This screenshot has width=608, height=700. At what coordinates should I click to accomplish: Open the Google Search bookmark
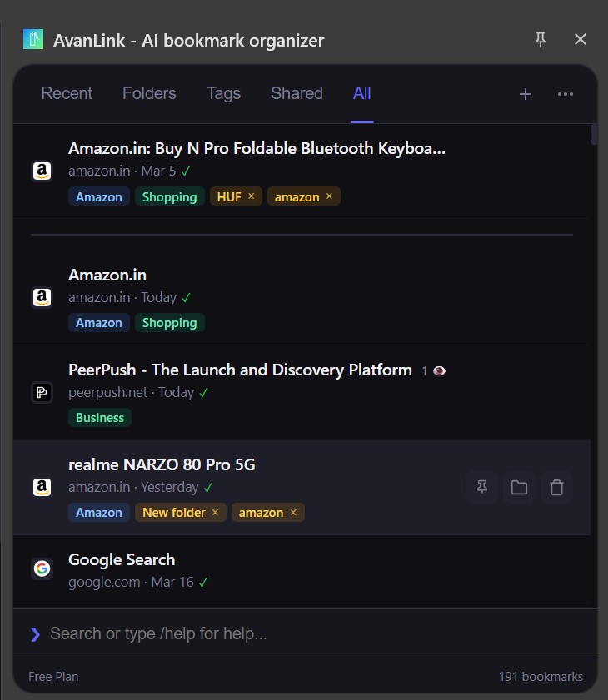(122, 559)
